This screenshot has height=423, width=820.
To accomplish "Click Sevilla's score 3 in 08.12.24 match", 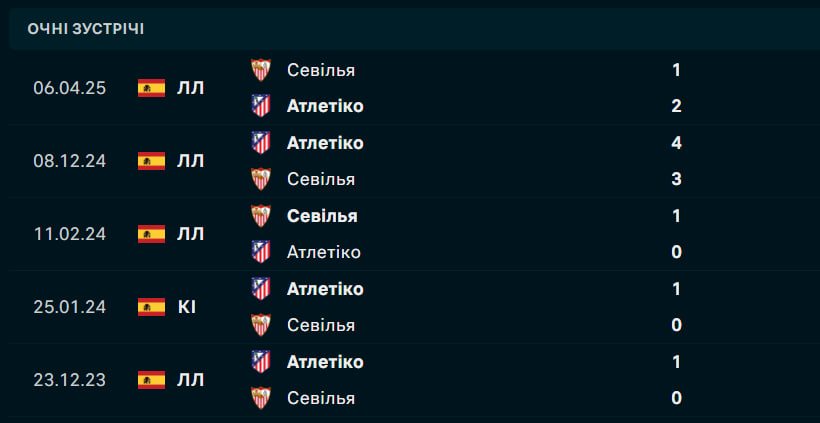I will click(677, 179).
